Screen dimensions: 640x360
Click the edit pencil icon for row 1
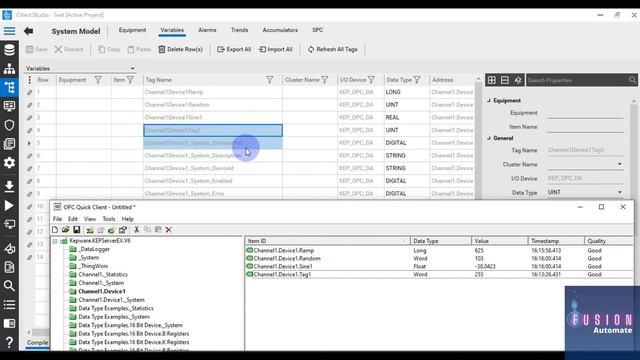pos(29,92)
